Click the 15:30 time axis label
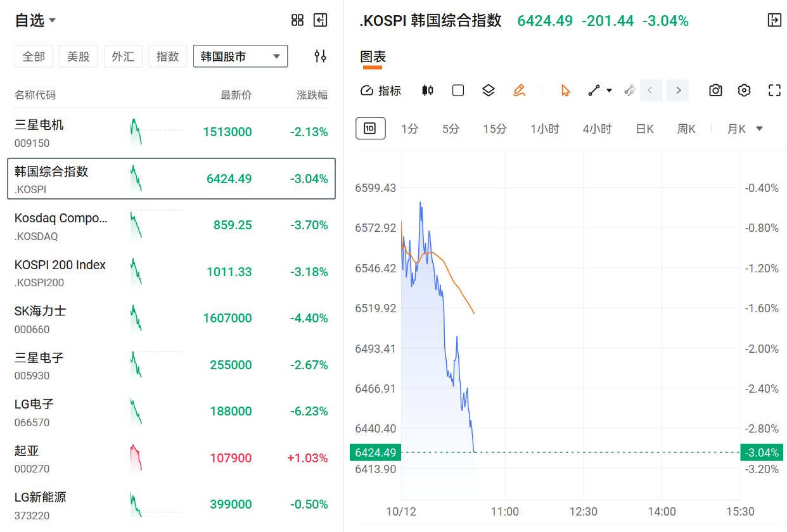787x532 pixels. [740, 512]
